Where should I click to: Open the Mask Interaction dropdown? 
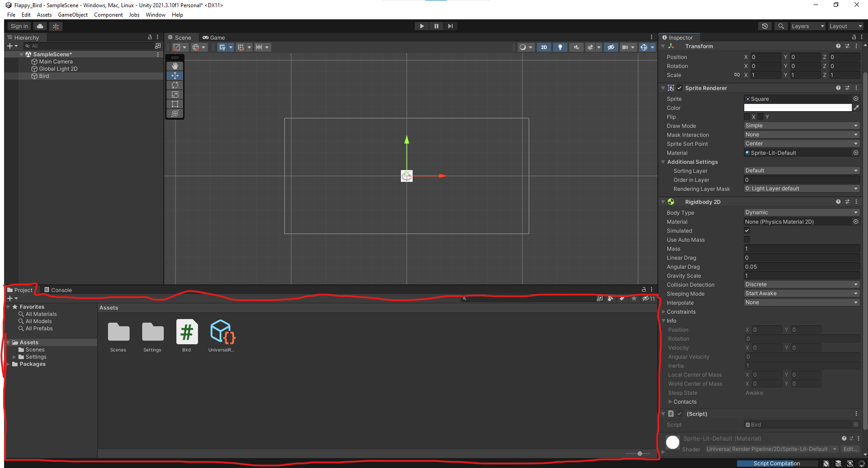pyautogui.click(x=802, y=135)
